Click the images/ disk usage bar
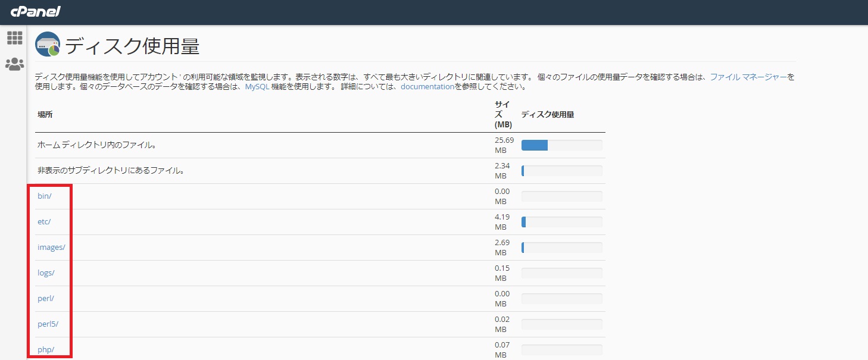Viewport: 868px width, 360px height. (x=561, y=248)
